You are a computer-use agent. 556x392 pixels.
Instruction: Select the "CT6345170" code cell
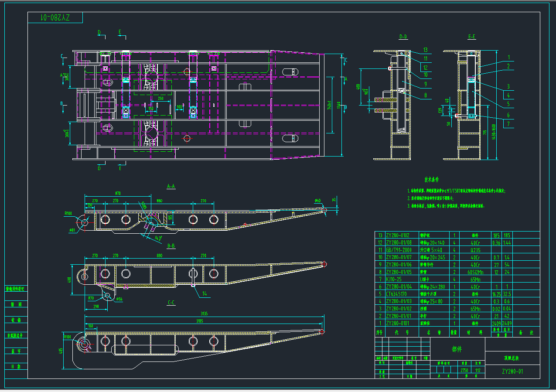pyautogui.click(x=396, y=294)
